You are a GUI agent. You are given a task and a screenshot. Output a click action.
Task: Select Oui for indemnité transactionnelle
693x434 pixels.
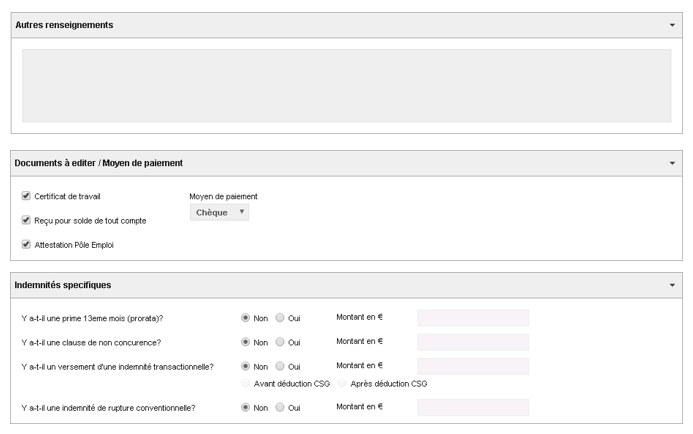click(280, 366)
